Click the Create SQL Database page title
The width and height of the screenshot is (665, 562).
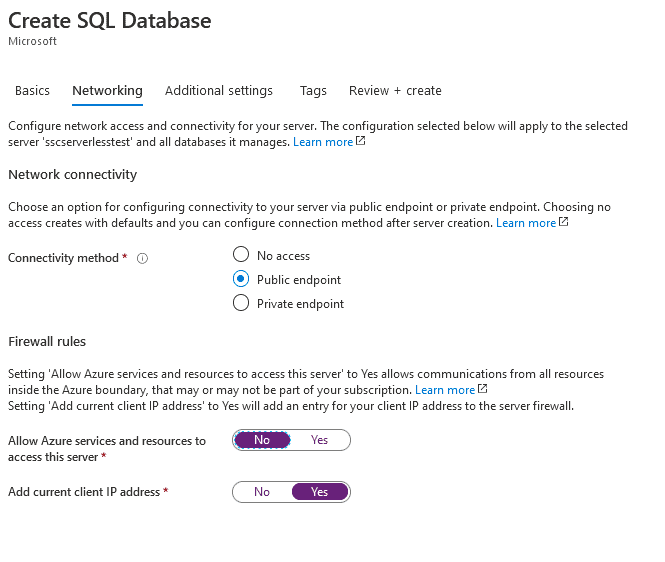click(110, 20)
